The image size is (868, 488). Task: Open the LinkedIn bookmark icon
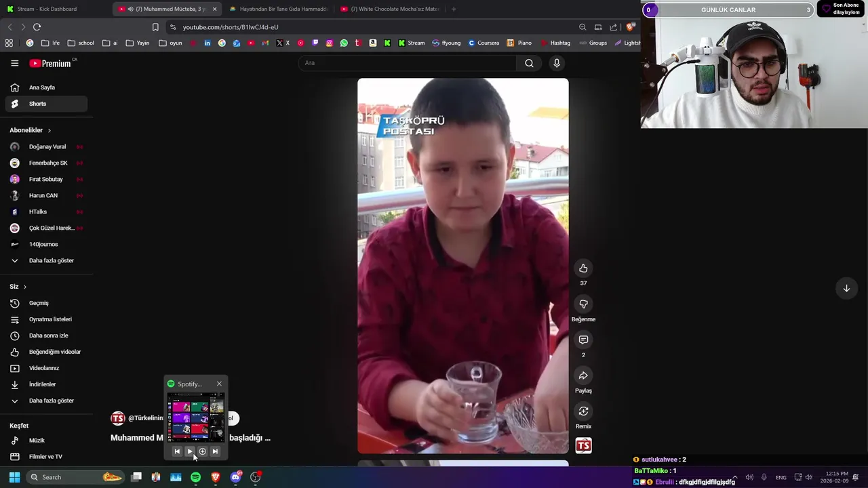(x=208, y=43)
